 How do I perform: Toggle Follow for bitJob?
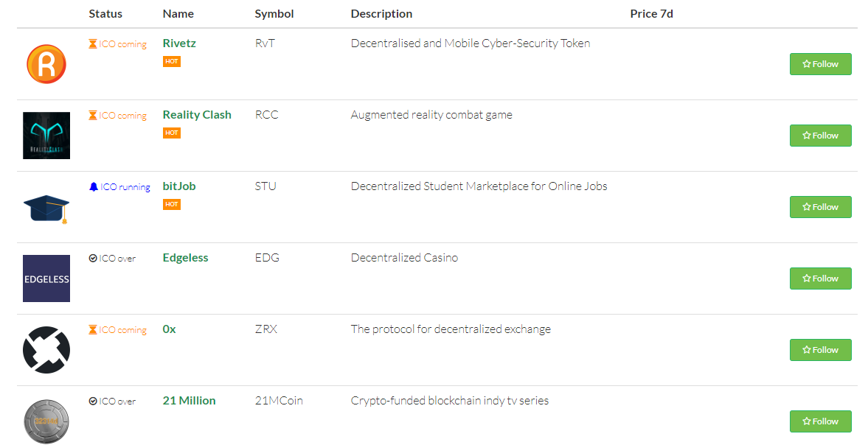coord(820,207)
